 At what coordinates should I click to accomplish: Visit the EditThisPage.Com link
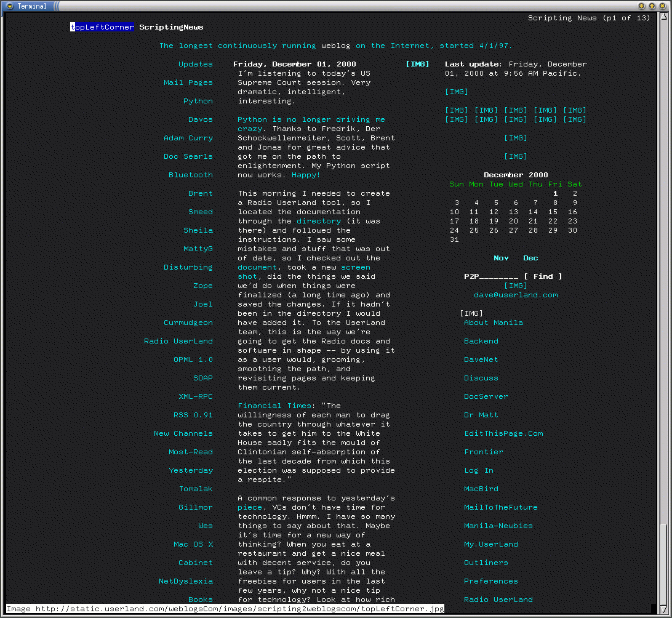pyautogui.click(x=503, y=433)
